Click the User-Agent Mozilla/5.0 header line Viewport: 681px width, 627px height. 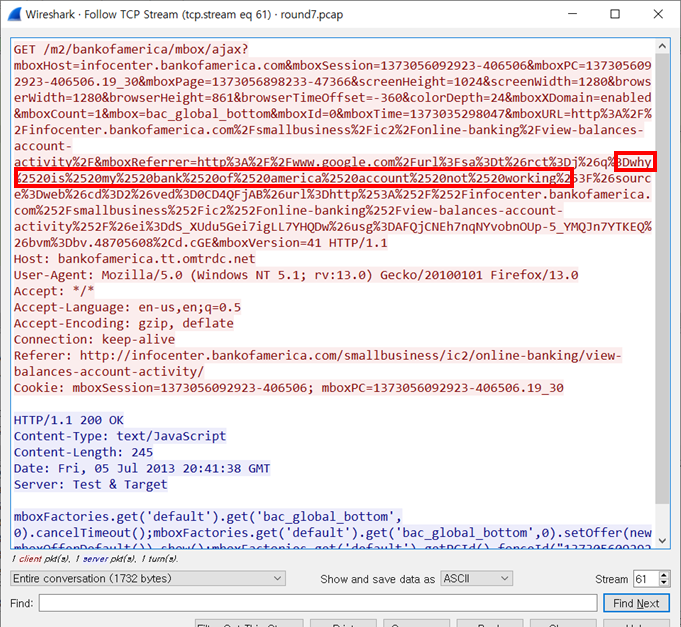pyautogui.click(x=296, y=275)
